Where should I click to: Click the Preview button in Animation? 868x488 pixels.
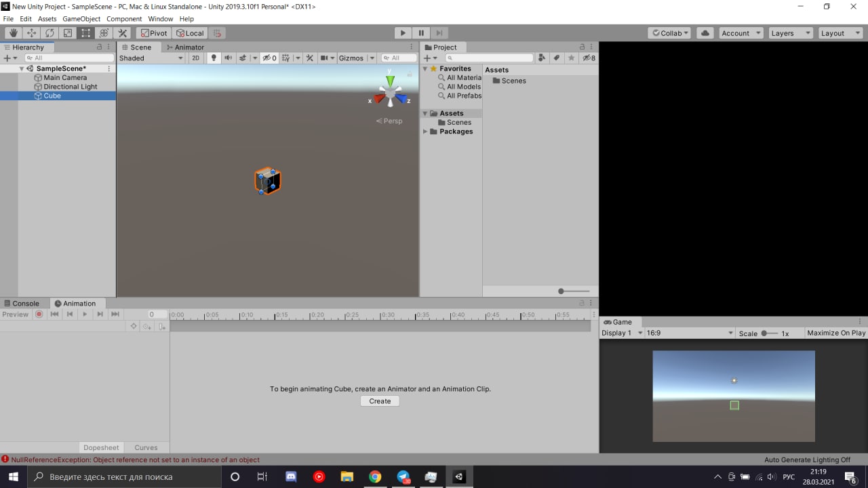[x=16, y=314]
